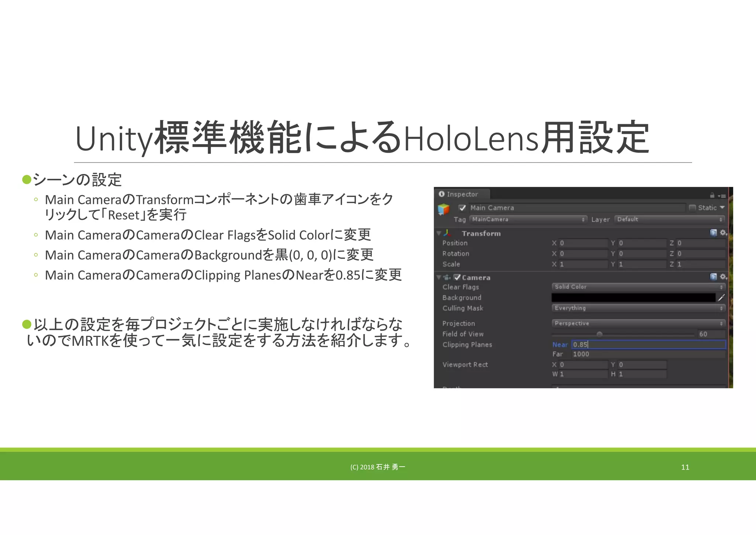Click the Clipping Planes label
The image size is (756, 535).
click(467, 345)
